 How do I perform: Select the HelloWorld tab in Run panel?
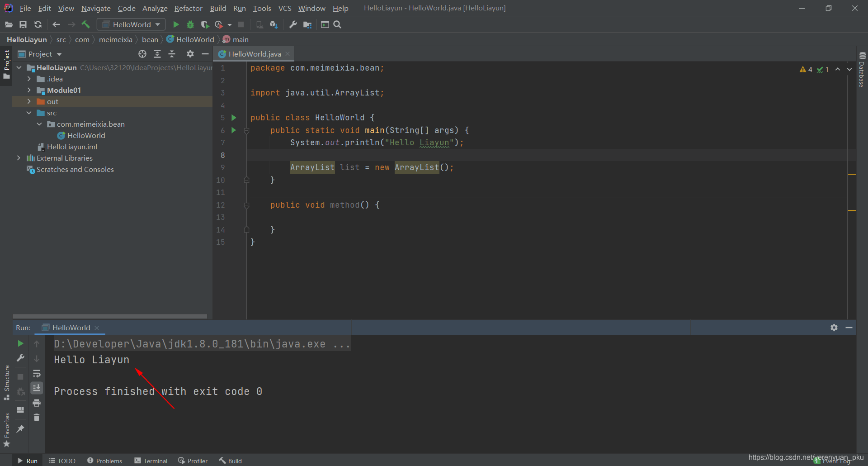(70, 328)
